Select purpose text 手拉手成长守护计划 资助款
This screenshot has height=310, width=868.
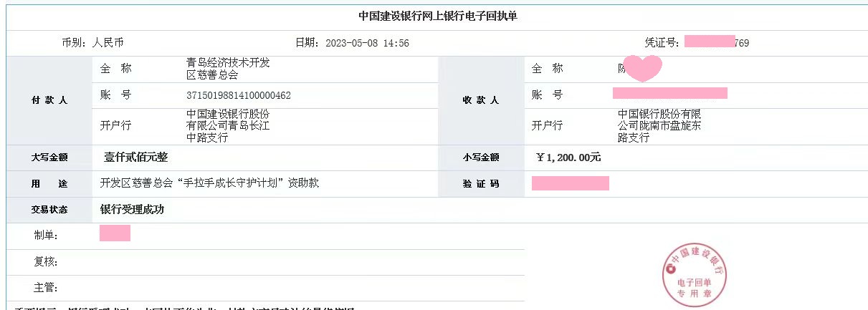click(209, 183)
